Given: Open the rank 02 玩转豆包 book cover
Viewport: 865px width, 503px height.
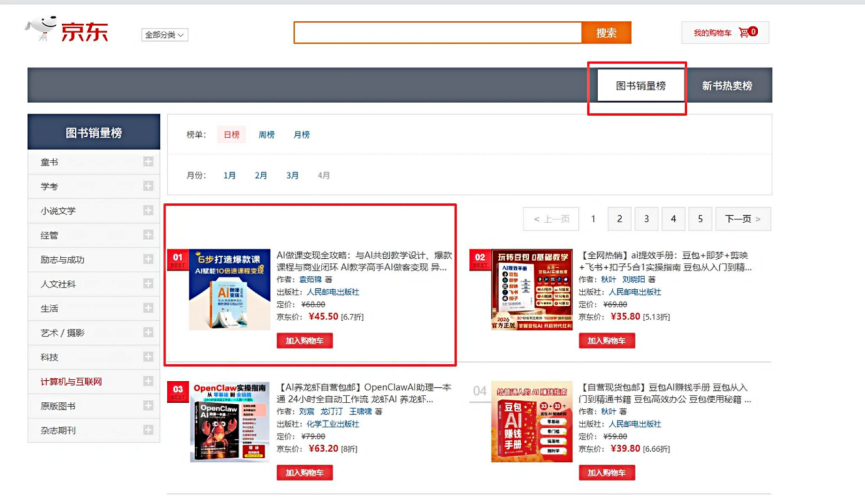Looking at the screenshot, I should [532, 290].
